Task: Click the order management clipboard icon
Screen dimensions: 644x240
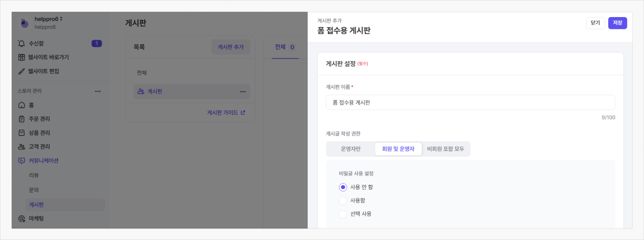Action: pyautogui.click(x=21, y=119)
